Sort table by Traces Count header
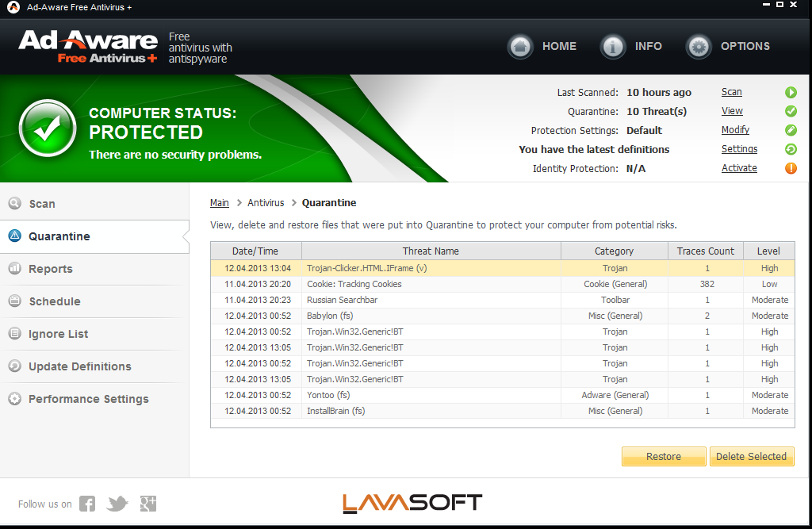 pyautogui.click(x=705, y=251)
